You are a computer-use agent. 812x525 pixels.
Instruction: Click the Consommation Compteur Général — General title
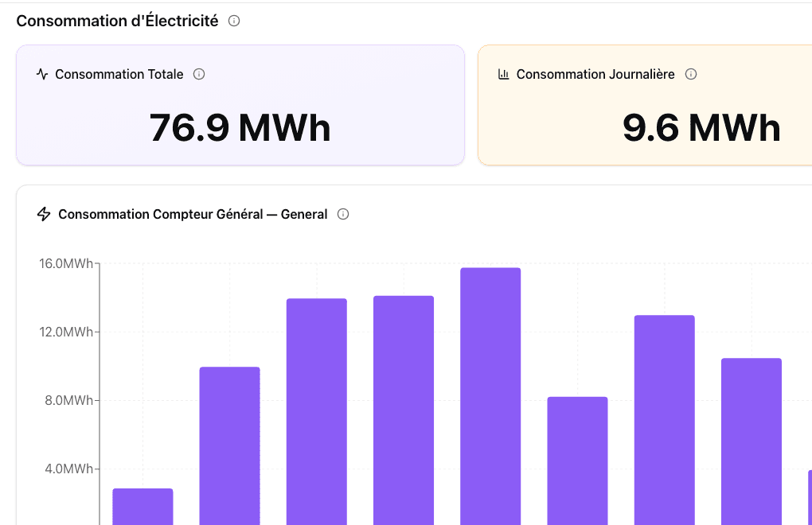pos(193,214)
